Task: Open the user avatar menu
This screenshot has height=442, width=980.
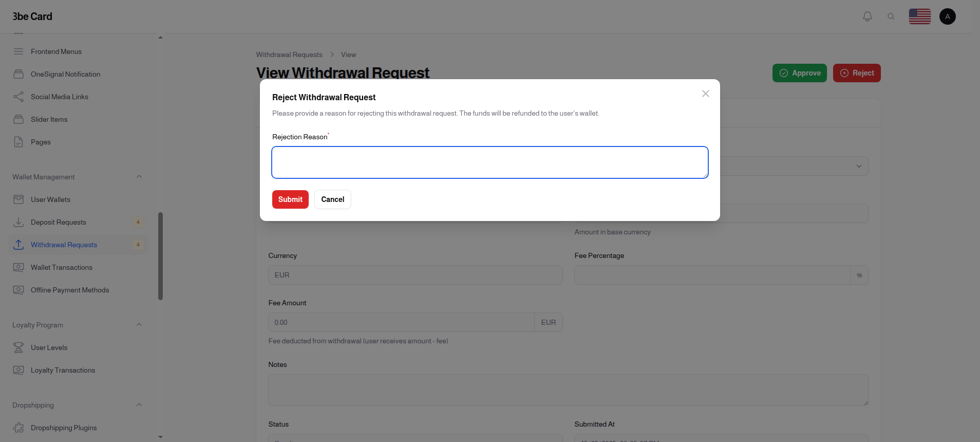Action: point(948,16)
